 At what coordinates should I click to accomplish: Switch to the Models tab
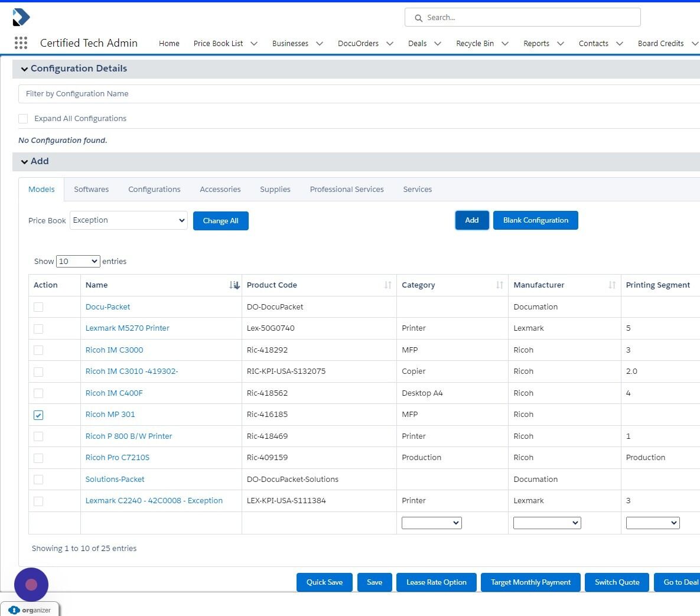[x=41, y=189]
